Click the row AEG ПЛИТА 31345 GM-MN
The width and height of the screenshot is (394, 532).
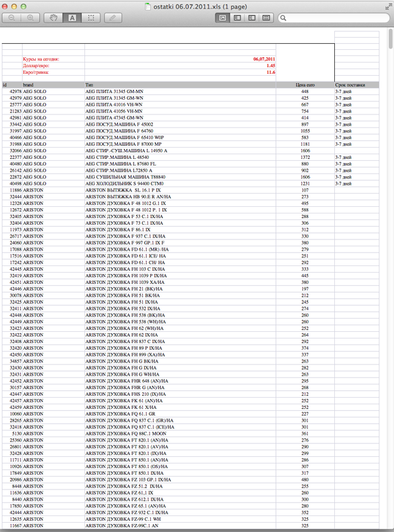[190, 92]
